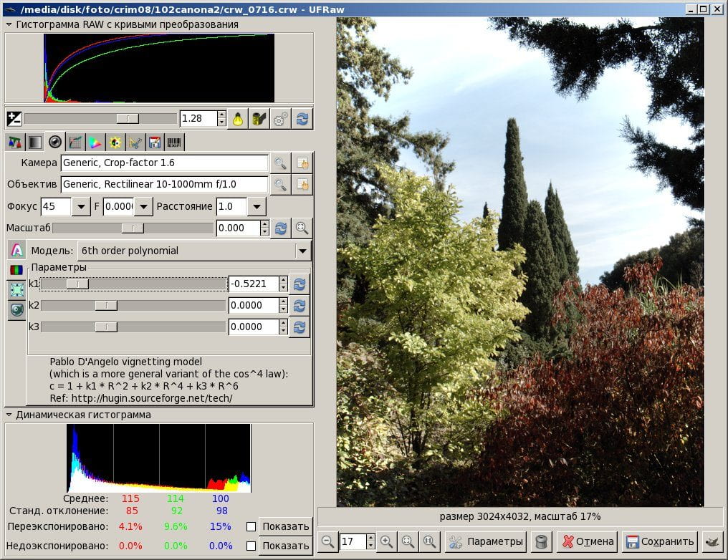Search for camera with magnifier icon
Image resolution: width=728 pixels, height=560 pixels.
point(280,163)
